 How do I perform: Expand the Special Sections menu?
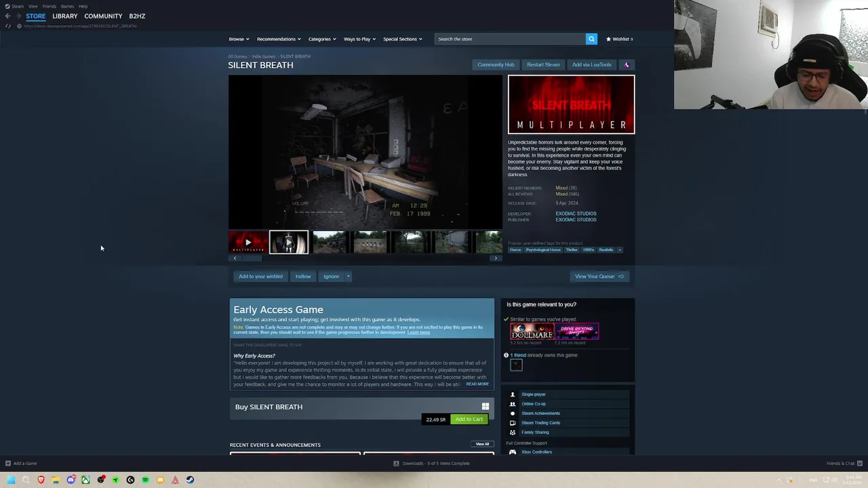[402, 39]
